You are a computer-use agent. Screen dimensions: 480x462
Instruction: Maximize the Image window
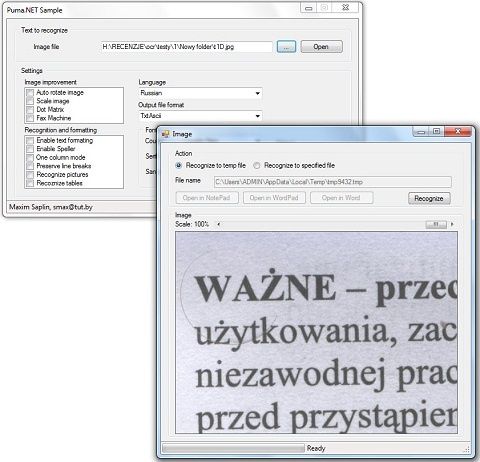(437, 132)
